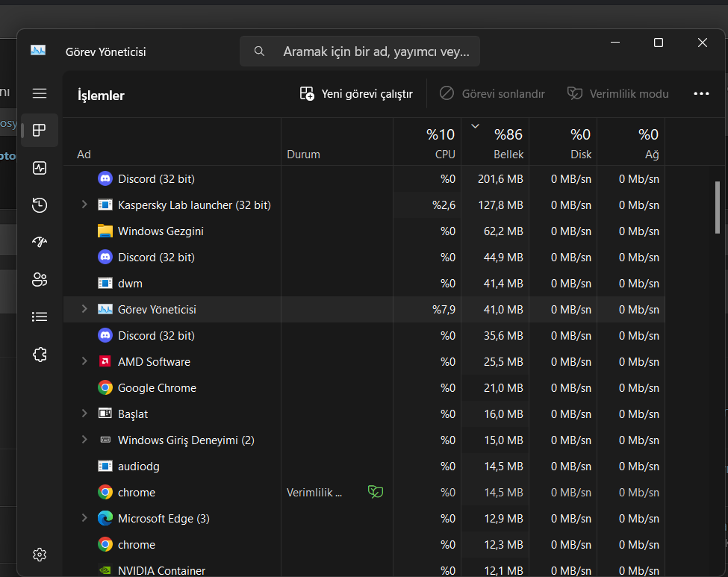Click Görevi sonlandır button
Viewport: 728px width, 577px height.
tap(492, 94)
